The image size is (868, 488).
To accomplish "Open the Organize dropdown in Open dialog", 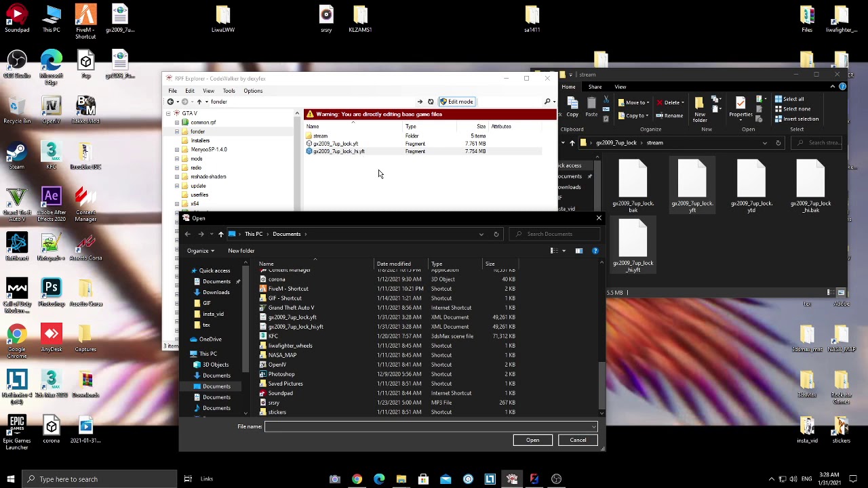I will click(x=201, y=251).
